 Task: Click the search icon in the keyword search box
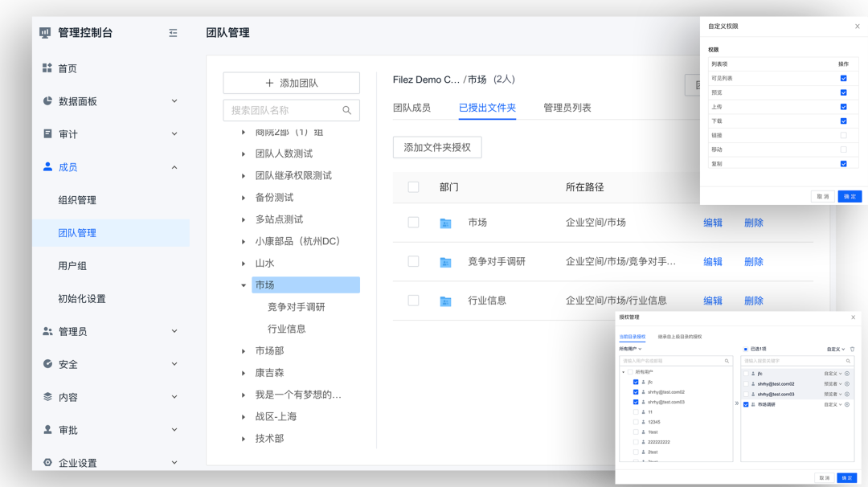[848, 361]
